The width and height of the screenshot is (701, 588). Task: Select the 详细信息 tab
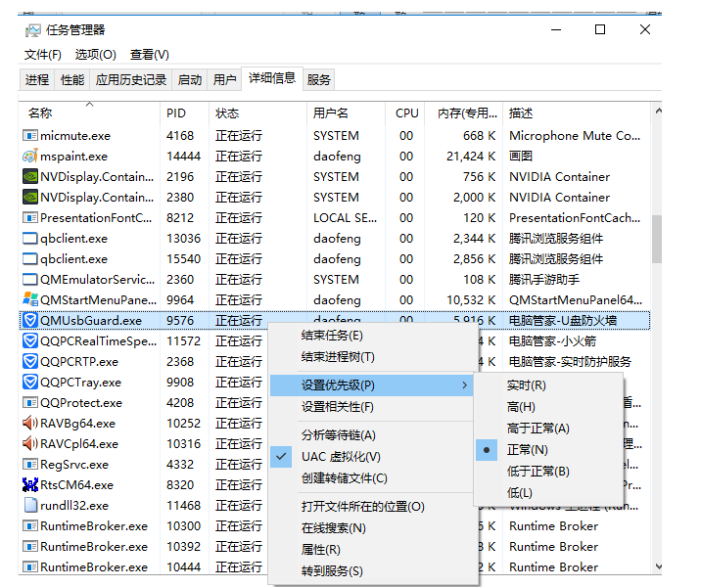[272, 78]
